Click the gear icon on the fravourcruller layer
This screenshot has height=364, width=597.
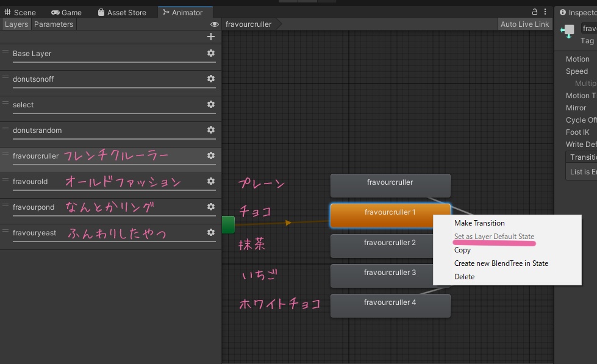click(210, 156)
